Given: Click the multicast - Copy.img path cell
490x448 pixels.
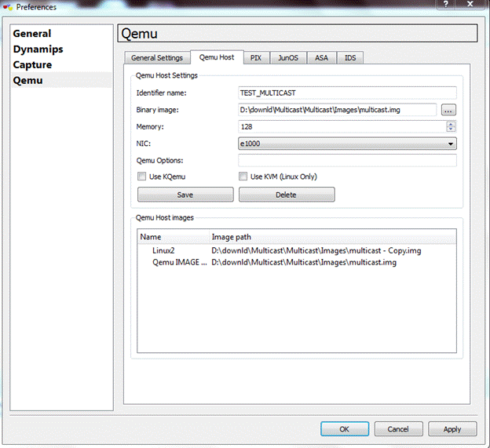Looking at the screenshot, I should [316, 251].
